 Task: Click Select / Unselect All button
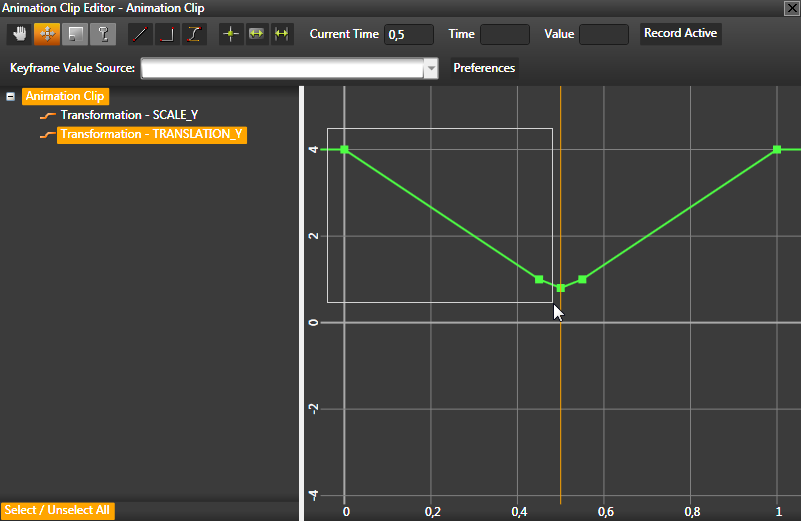pos(58,511)
